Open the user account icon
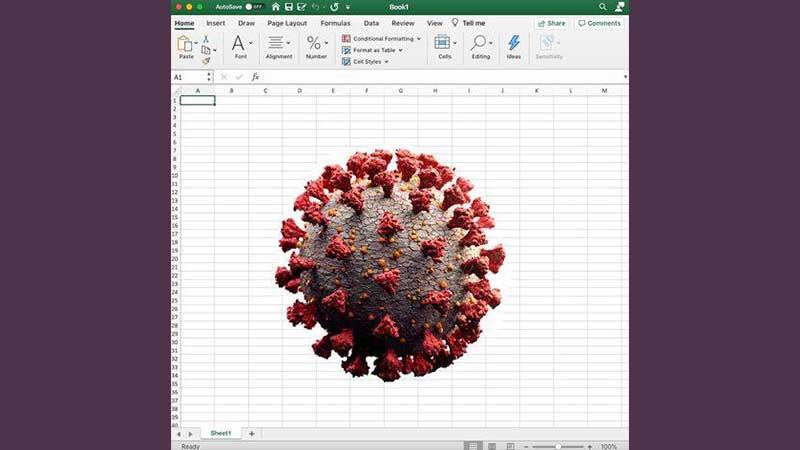The width and height of the screenshot is (800, 450). [x=619, y=7]
